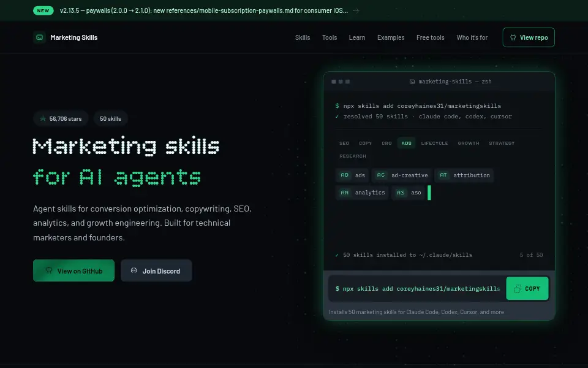Switch to the SEO category tab
Viewport: 588px width, 368px height.
(x=344, y=143)
